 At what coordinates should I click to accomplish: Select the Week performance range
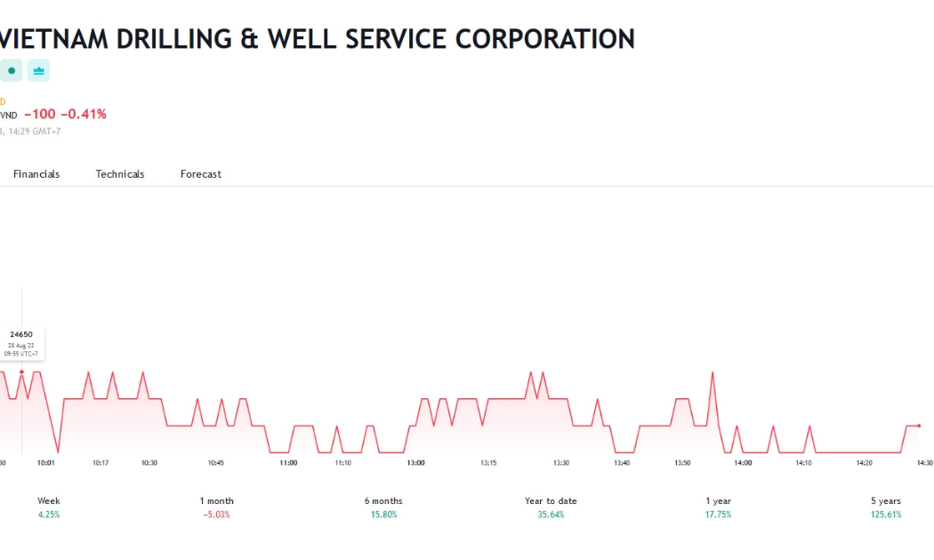(49, 508)
